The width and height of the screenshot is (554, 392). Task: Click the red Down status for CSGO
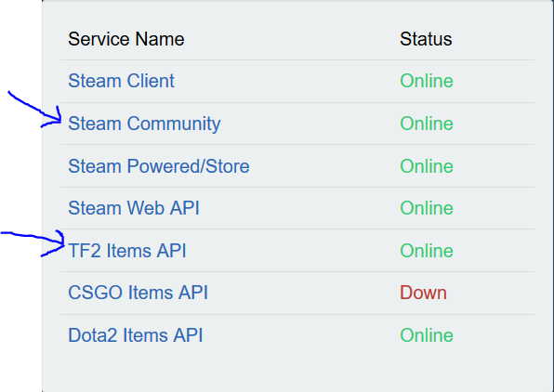[423, 293]
